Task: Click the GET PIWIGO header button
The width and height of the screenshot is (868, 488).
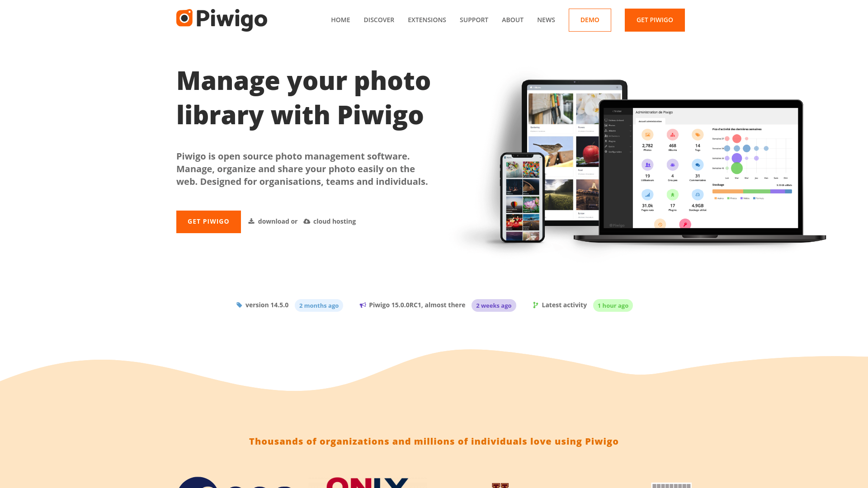Action: click(x=655, y=20)
